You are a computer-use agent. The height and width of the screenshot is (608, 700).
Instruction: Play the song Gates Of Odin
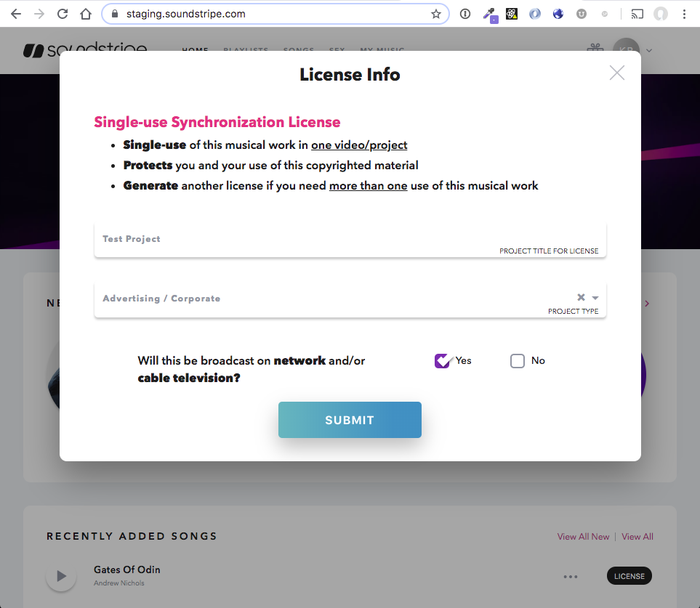pyautogui.click(x=61, y=576)
